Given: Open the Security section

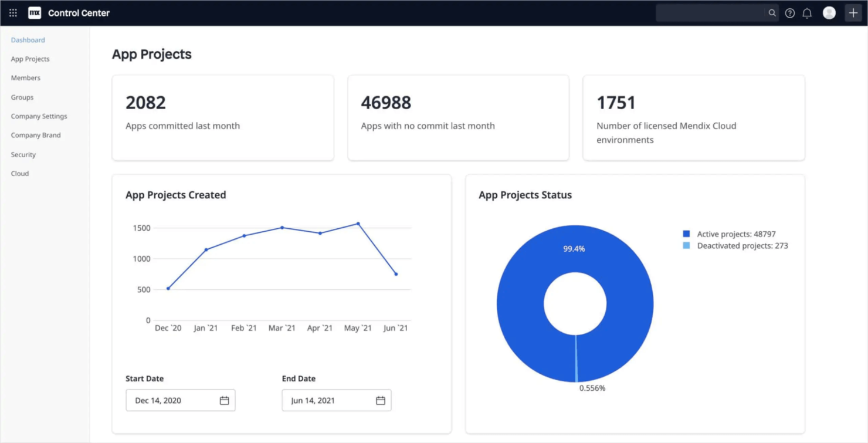Looking at the screenshot, I should pyautogui.click(x=23, y=154).
